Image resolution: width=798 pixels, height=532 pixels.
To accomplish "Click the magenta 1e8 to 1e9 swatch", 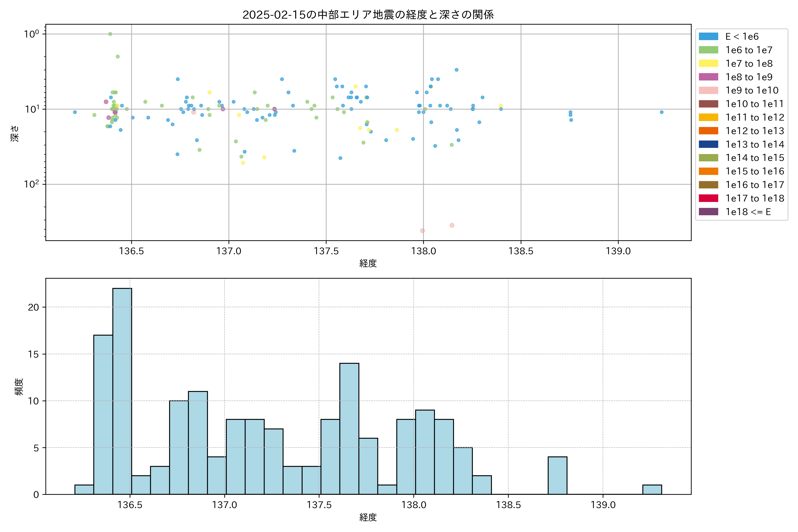I will click(x=708, y=77).
